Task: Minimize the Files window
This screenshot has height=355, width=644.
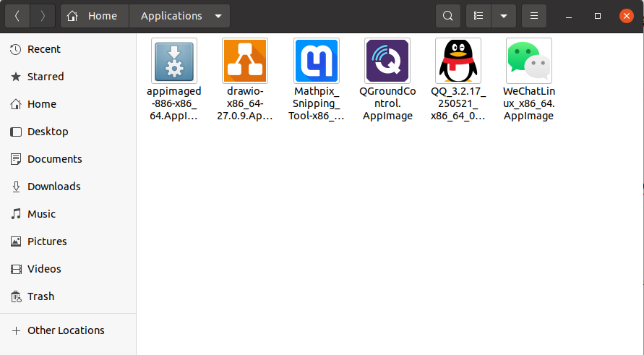Action: tap(569, 16)
